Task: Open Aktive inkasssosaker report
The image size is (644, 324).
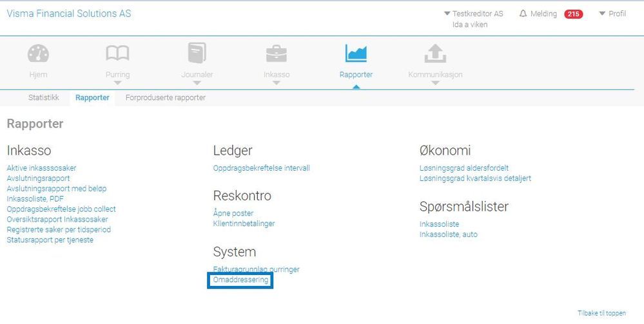Action: (x=41, y=168)
